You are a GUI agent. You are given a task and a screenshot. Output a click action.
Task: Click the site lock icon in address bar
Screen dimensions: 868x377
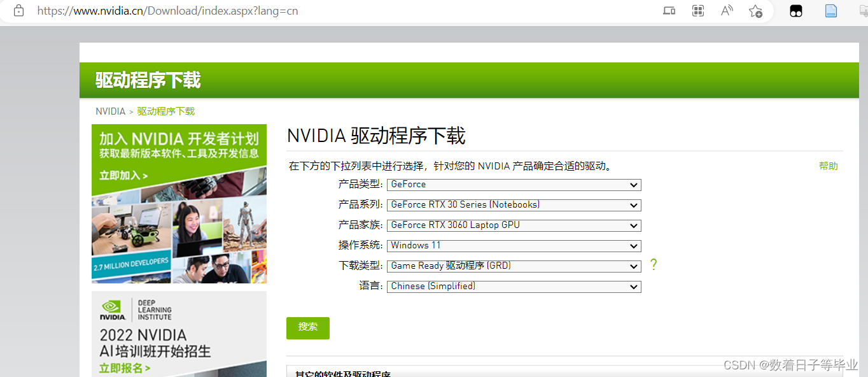tap(19, 11)
